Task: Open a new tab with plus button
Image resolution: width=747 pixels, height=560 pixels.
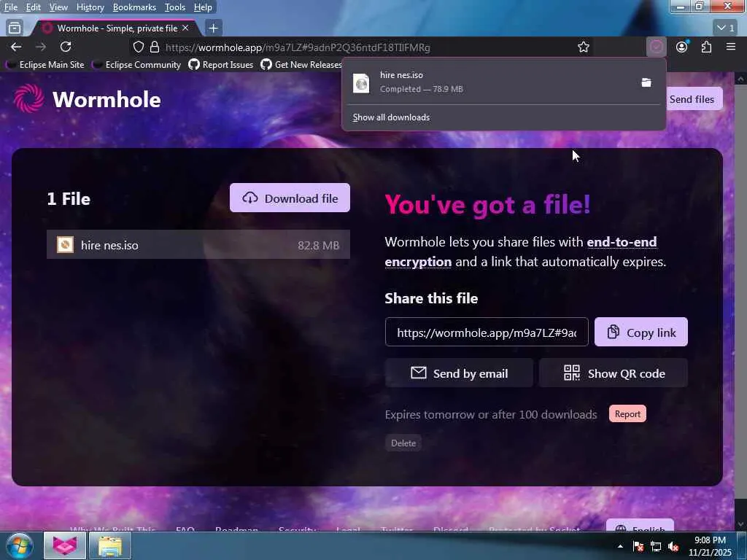Action: 214,28
